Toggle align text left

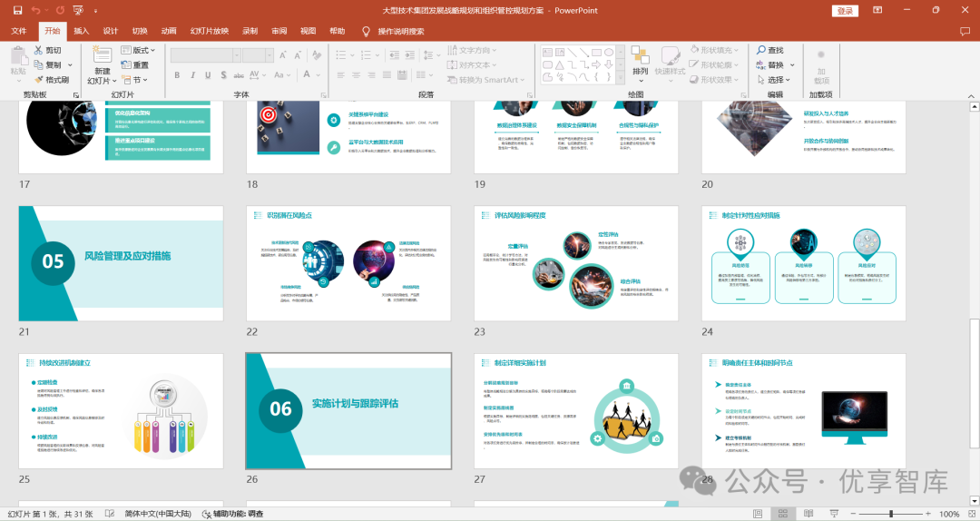(341, 75)
